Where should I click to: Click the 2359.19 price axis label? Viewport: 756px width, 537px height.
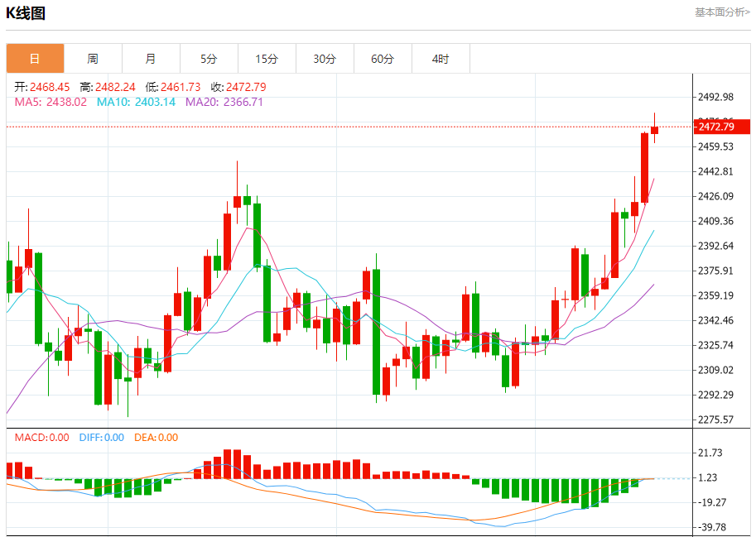tap(716, 295)
